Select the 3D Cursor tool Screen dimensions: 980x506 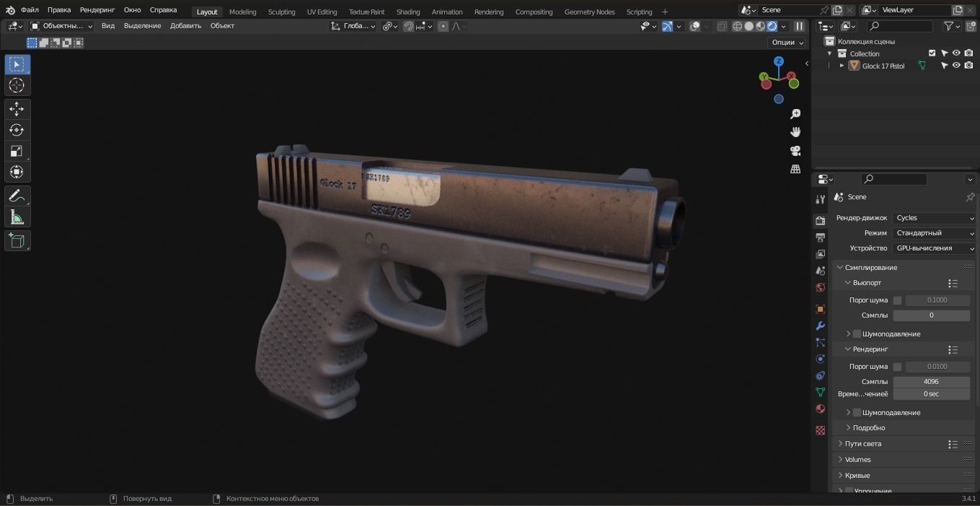pos(17,85)
